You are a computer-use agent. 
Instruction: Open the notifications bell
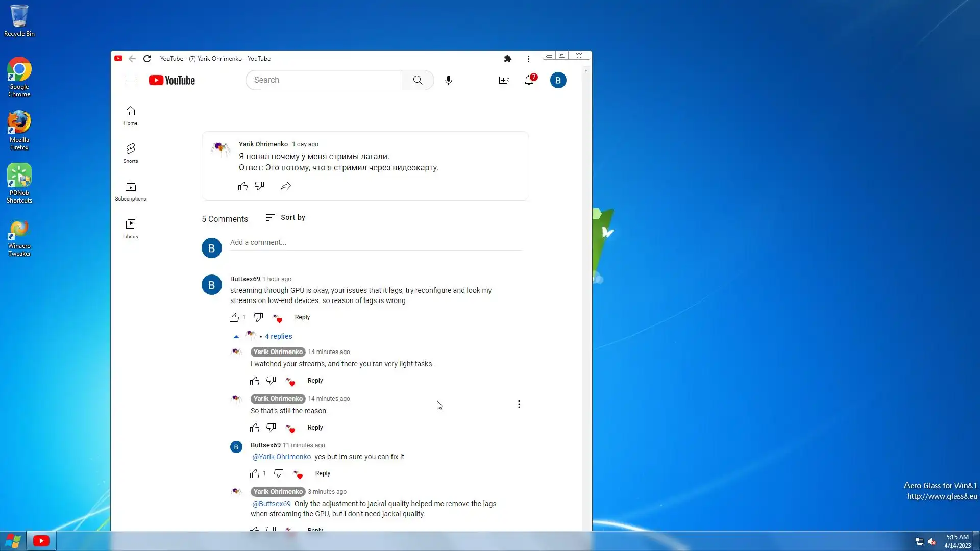pos(529,80)
